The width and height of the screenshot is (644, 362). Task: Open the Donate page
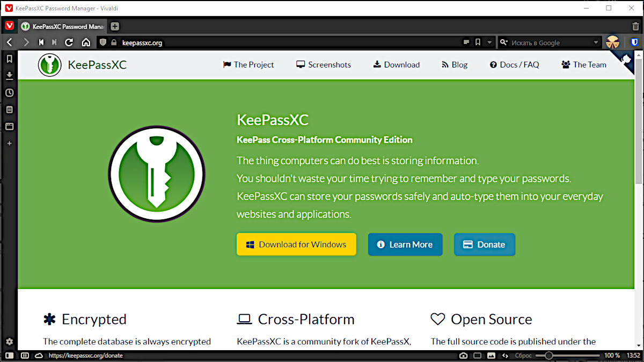[x=484, y=244]
